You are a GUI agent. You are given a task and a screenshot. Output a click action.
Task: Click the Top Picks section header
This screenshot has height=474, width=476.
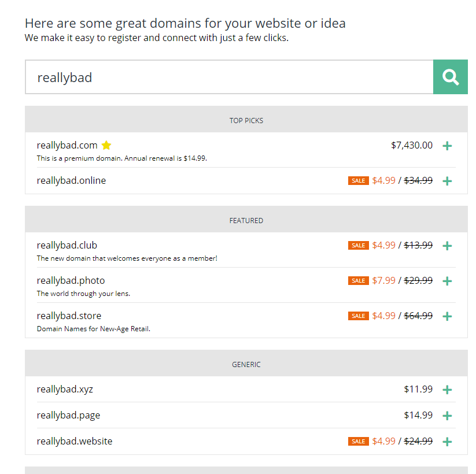[246, 120]
